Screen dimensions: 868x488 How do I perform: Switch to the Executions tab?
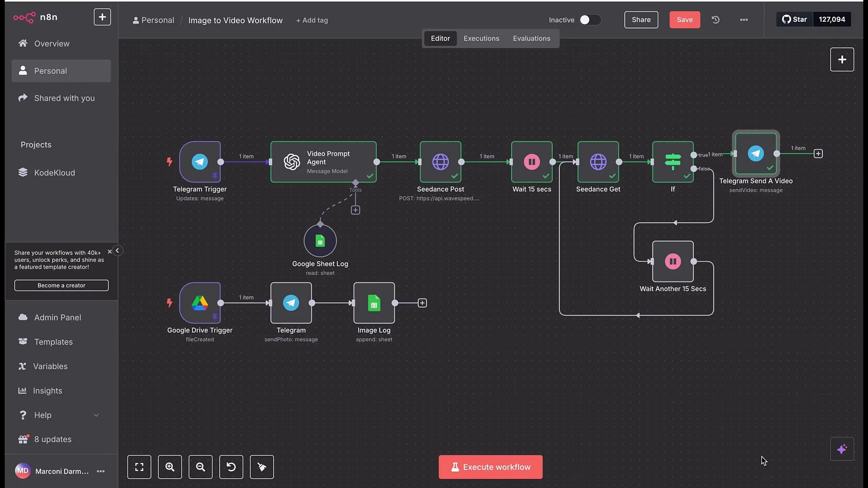pyautogui.click(x=481, y=38)
